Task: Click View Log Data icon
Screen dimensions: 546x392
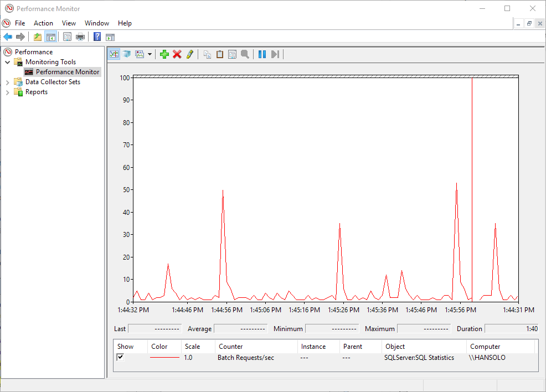Action: click(126, 54)
